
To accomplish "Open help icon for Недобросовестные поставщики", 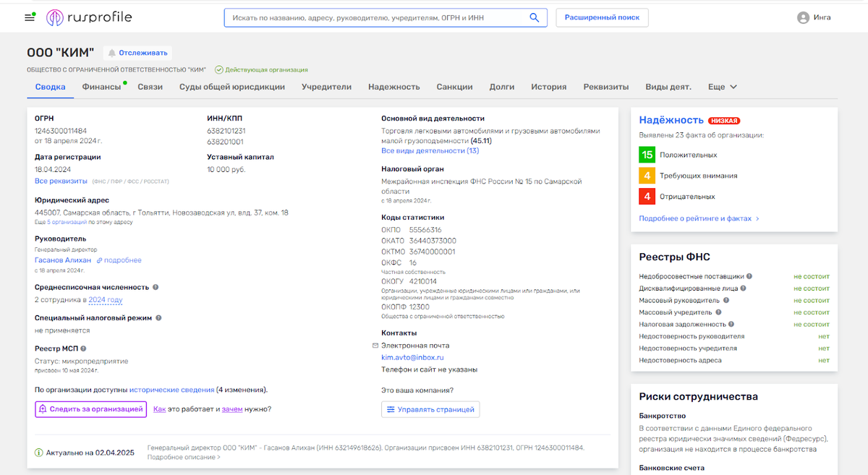I will click(749, 276).
